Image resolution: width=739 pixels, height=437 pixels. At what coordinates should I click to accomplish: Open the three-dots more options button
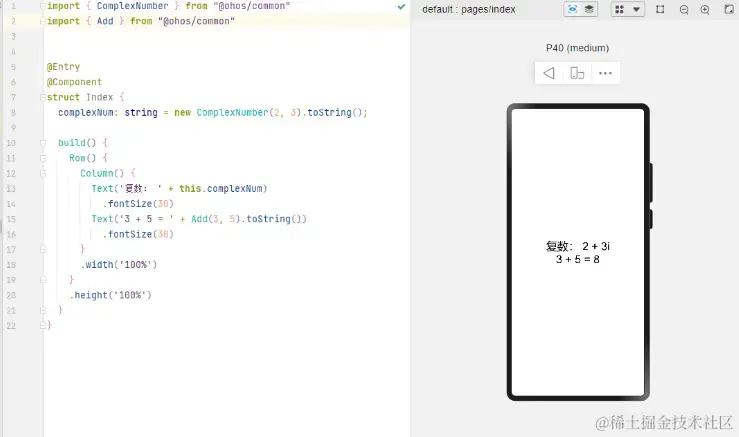tap(605, 73)
